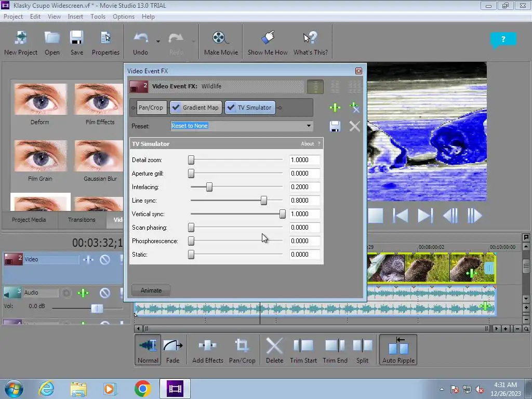Open a file with the Open icon
The height and width of the screenshot is (399, 532).
(x=52, y=43)
